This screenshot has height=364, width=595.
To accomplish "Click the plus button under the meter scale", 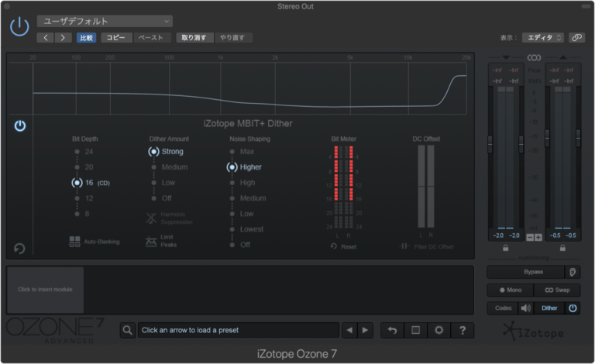I will 538,237.
